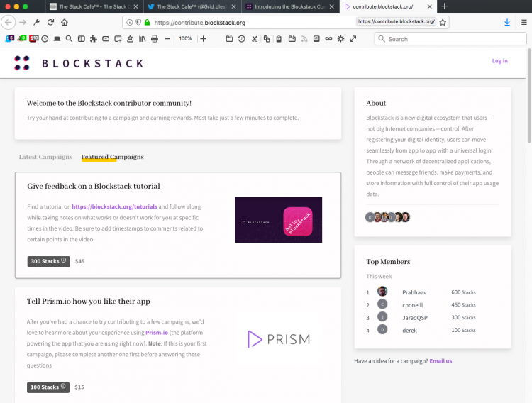Click the Blockstack logo in header

(79, 63)
